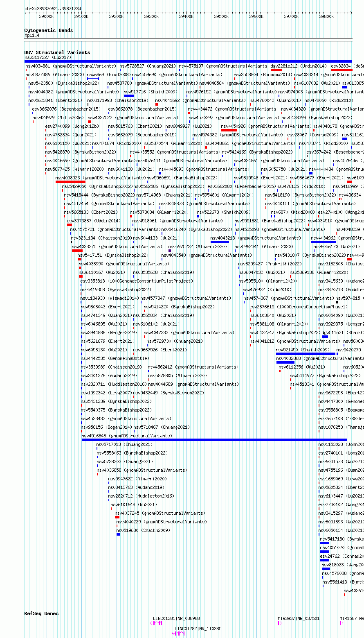Click label 'nsv956156 (Dogan2014)'
Screen dimensions: 364x638
pos(106,427)
